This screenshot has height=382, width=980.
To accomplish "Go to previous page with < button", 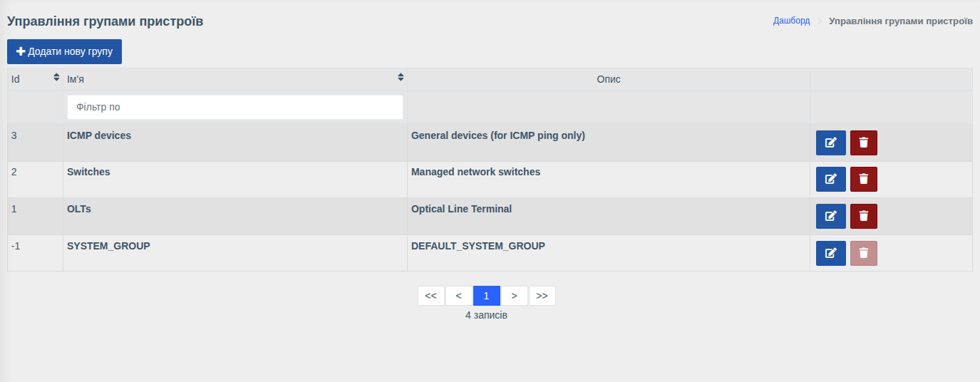I will tap(458, 296).
